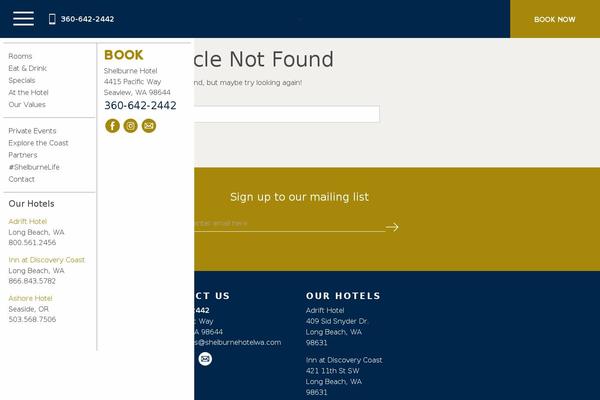Open the Adrift Hotel link in sidebar
The image size is (600, 400).
coord(28,221)
